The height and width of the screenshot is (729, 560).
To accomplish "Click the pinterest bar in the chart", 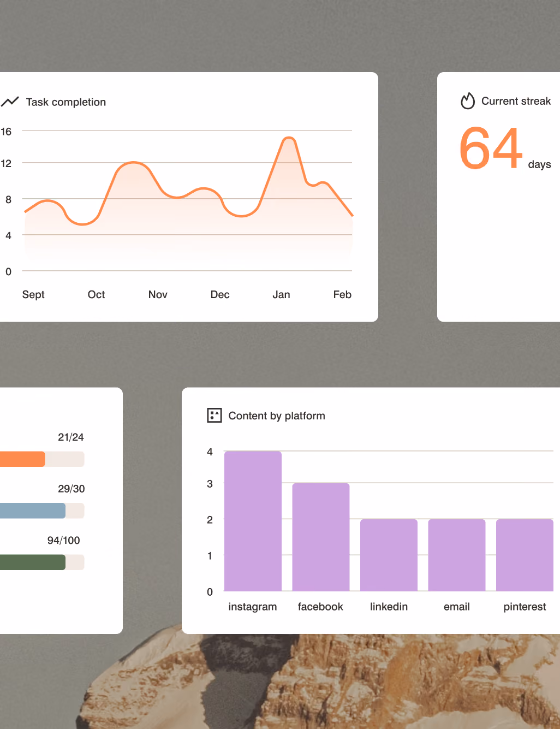I will pyautogui.click(x=525, y=555).
